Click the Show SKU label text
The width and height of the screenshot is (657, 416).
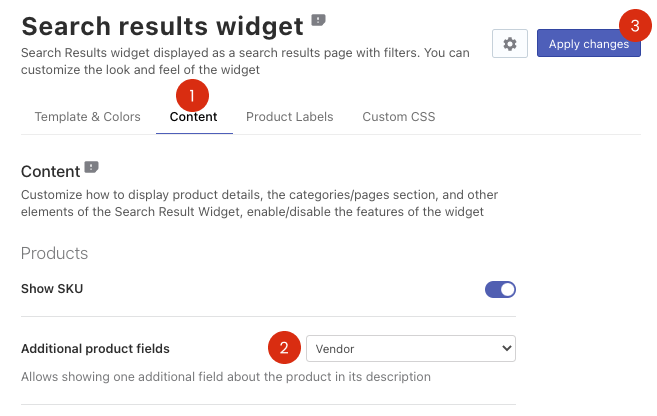click(52, 289)
